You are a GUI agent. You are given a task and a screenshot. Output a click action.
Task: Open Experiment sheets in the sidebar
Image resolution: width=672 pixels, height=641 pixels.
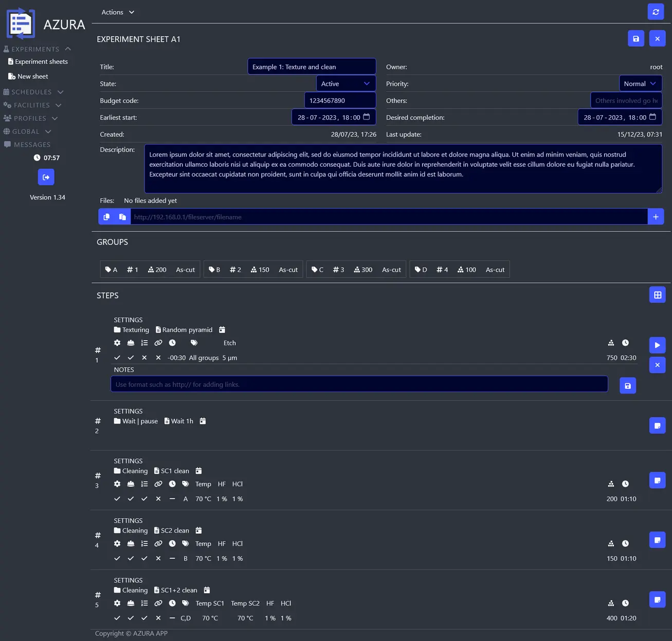click(38, 61)
